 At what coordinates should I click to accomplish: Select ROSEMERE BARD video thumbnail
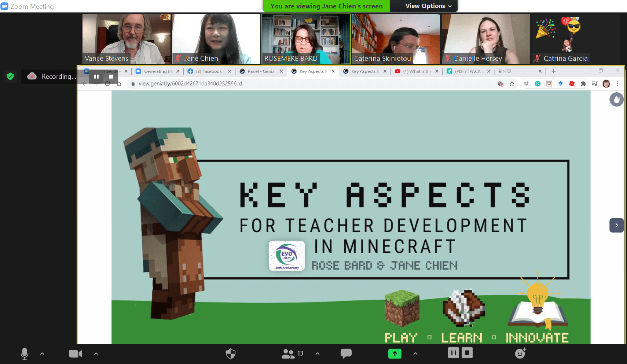[x=306, y=39]
